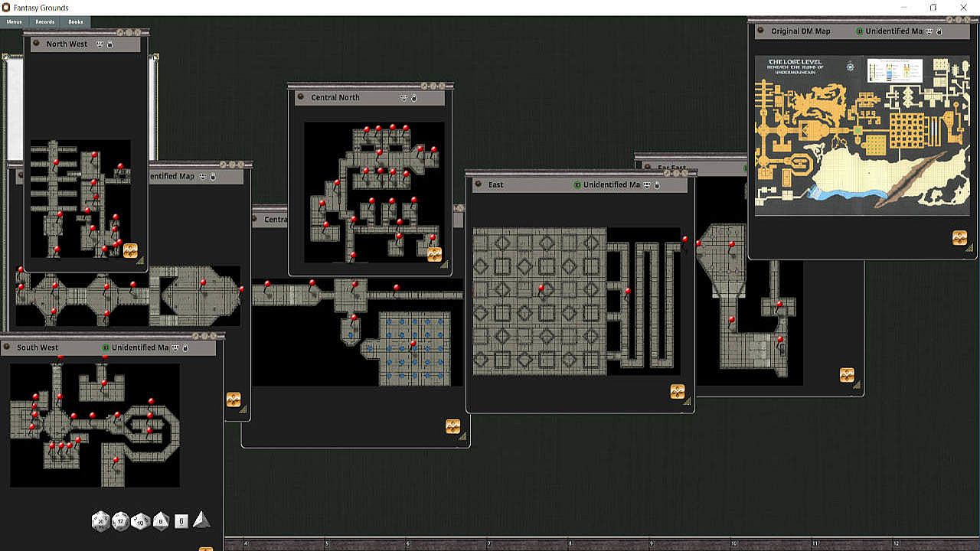Open the orange toolbar button in North West map
The width and height of the screenshot is (980, 551).
[x=130, y=249]
